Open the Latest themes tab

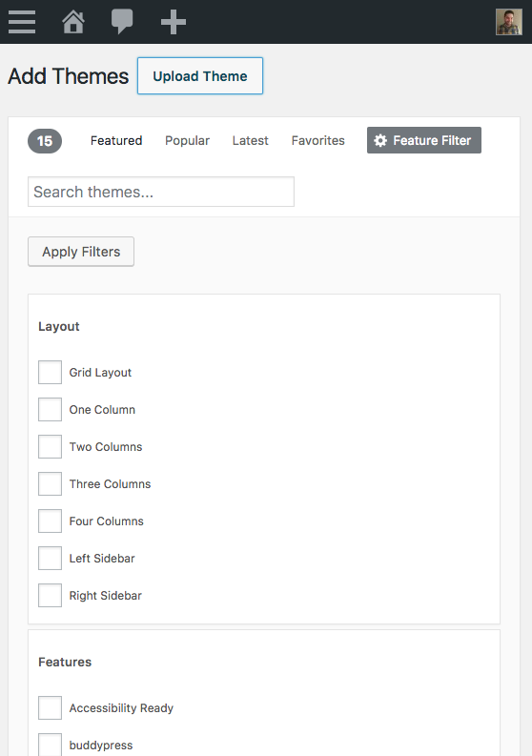[250, 141]
